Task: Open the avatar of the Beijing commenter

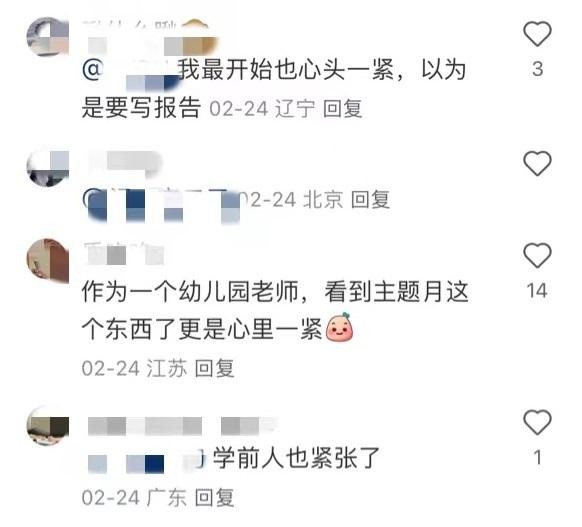Action: [48, 168]
